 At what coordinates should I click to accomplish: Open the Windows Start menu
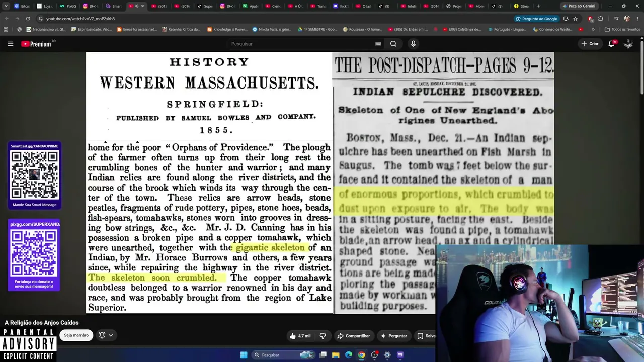point(244,355)
